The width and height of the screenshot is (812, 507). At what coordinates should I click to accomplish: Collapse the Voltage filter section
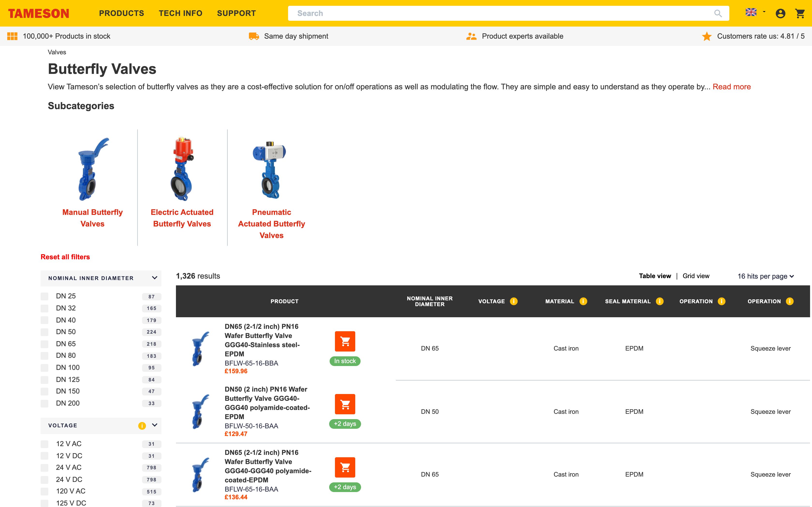(x=154, y=425)
